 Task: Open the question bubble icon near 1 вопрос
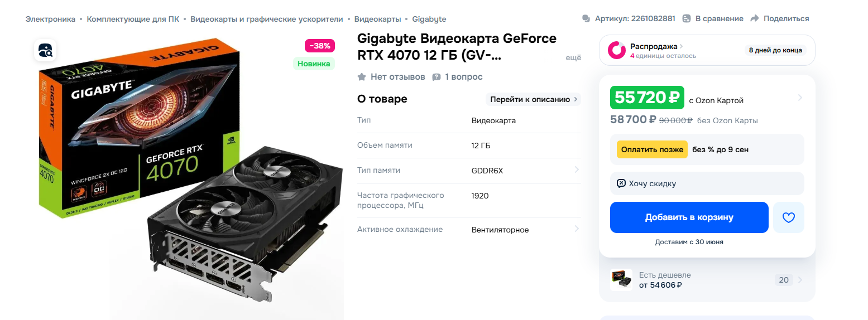(437, 77)
